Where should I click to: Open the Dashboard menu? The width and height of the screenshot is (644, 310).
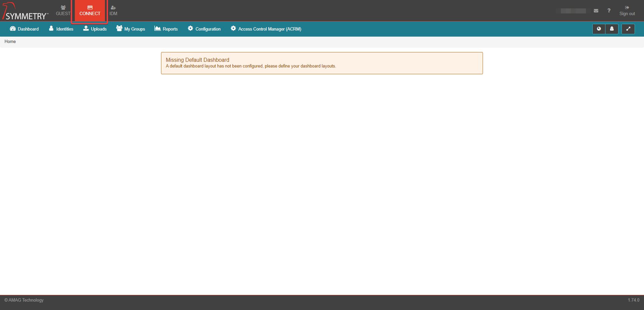24,29
